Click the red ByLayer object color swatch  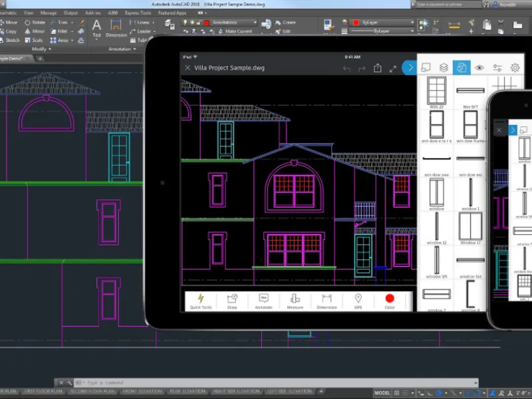356,23
